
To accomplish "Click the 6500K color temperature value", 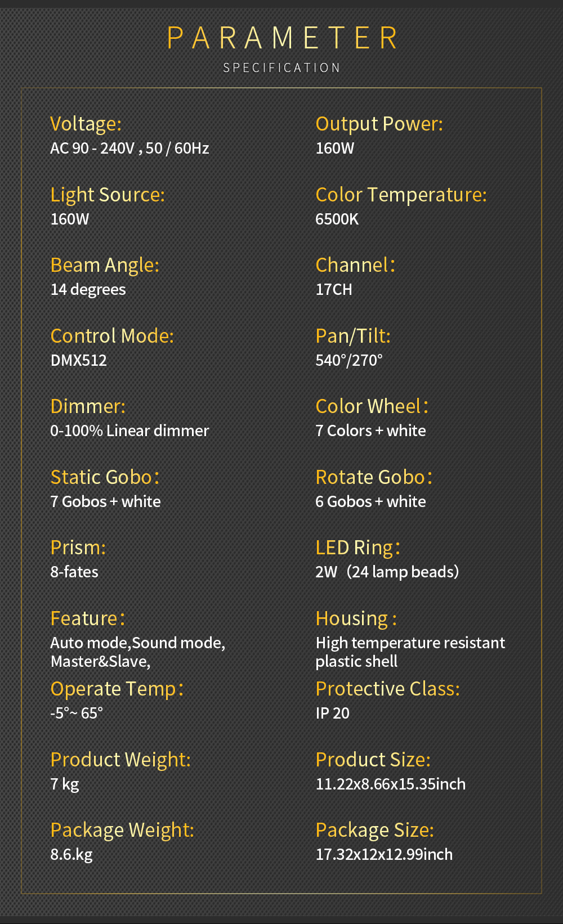I will [x=337, y=219].
